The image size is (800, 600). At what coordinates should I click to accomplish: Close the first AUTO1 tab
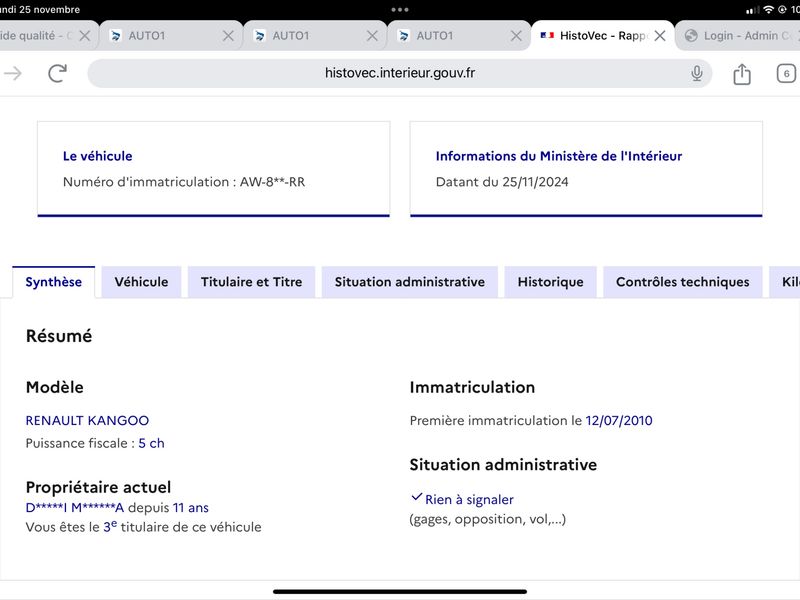coord(229,36)
